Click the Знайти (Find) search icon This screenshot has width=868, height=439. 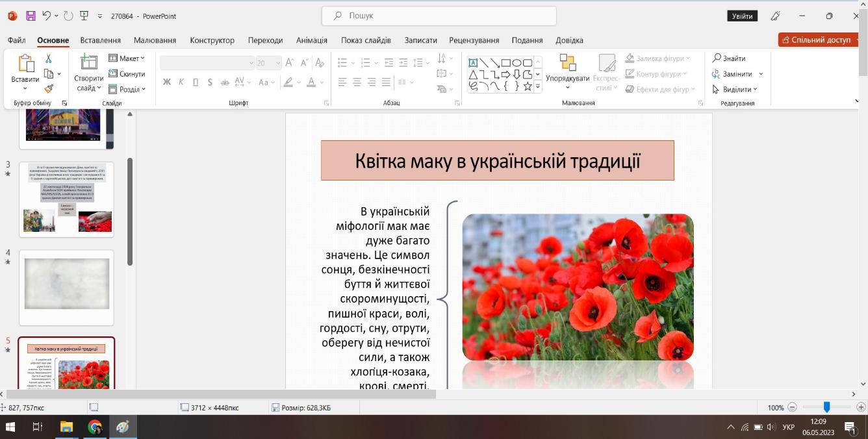pyautogui.click(x=717, y=58)
